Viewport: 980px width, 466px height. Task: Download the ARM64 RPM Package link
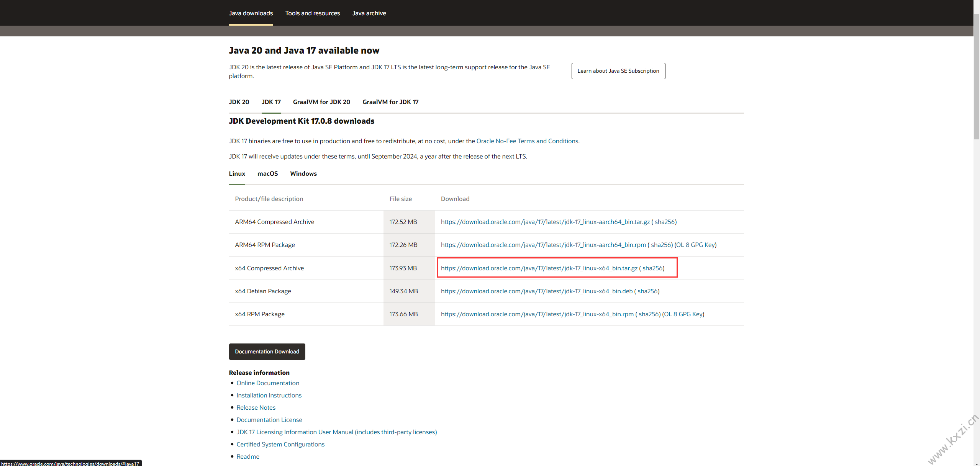pos(543,245)
